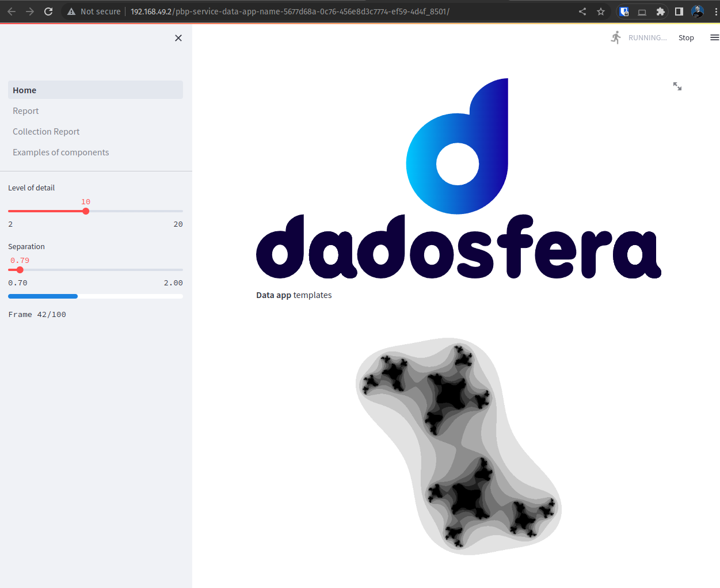Image resolution: width=720 pixels, height=588 pixels.
Task: Share this page via share icon
Action: [582, 12]
